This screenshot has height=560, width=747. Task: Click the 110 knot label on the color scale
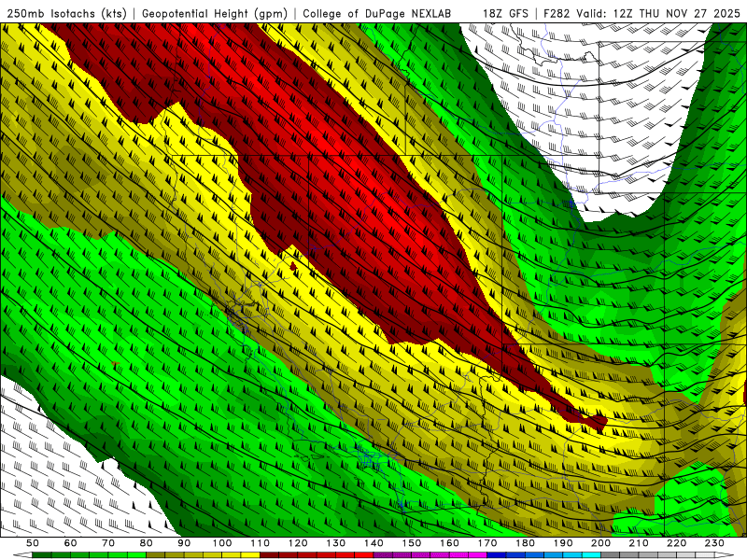pos(261,543)
